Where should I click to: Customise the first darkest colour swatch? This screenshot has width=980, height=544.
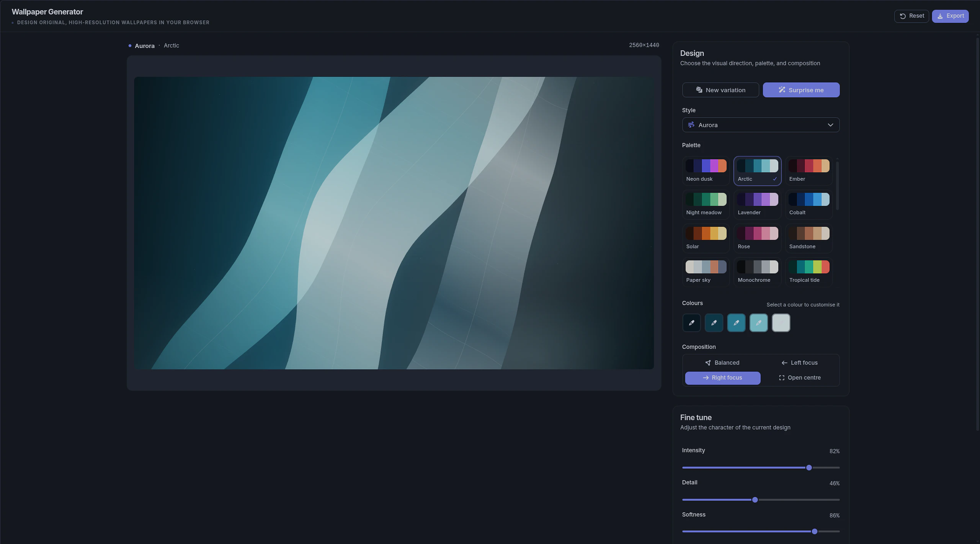(x=691, y=323)
